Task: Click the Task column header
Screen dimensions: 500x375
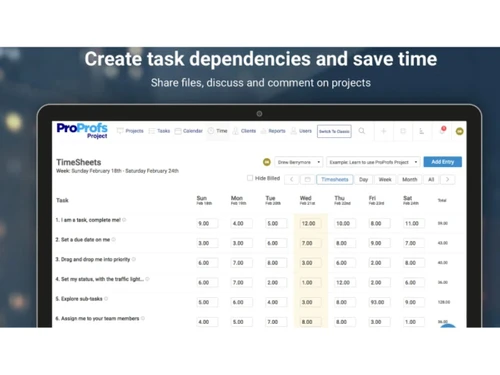Action: click(62, 200)
